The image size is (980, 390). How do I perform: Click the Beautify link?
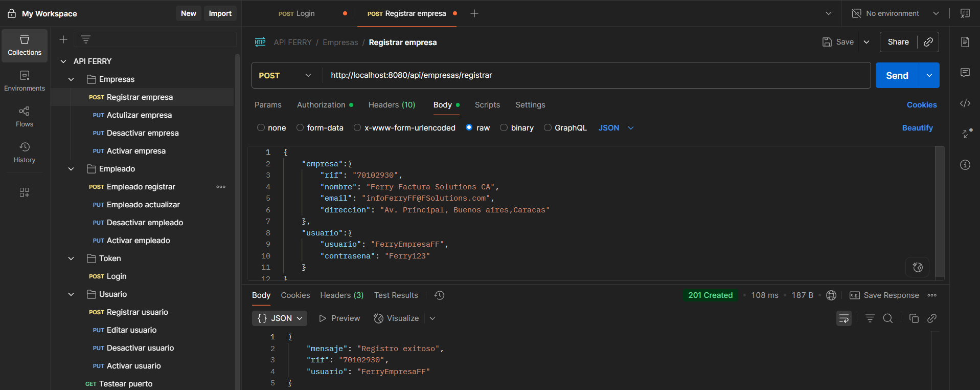coord(917,128)
